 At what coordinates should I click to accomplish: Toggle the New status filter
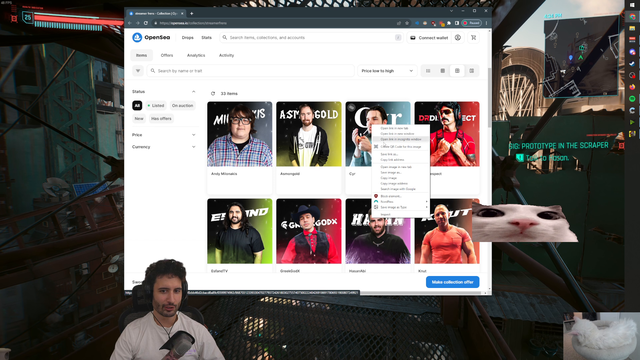tap(139, 118)
